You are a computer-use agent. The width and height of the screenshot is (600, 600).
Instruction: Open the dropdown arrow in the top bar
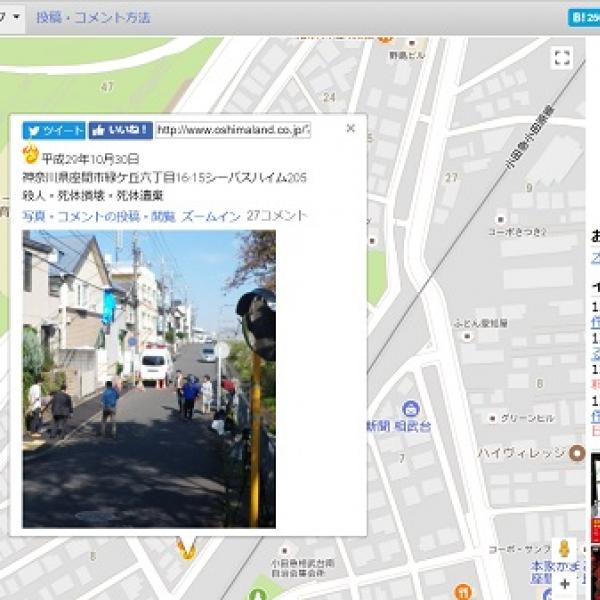(x=16, y=17)
